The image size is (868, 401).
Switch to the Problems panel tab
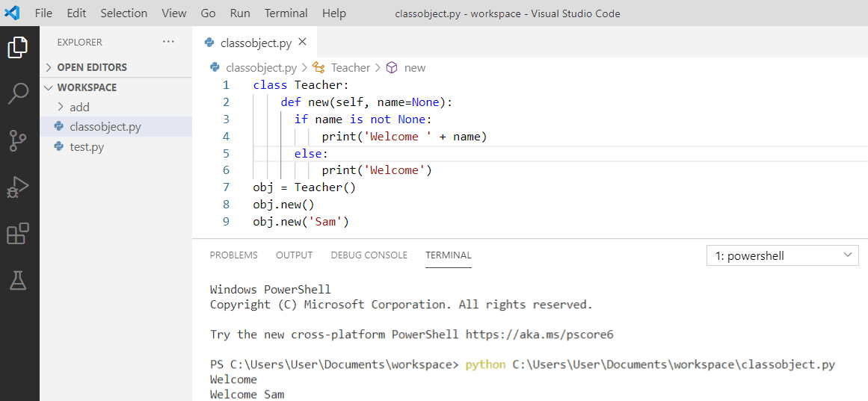233,255
